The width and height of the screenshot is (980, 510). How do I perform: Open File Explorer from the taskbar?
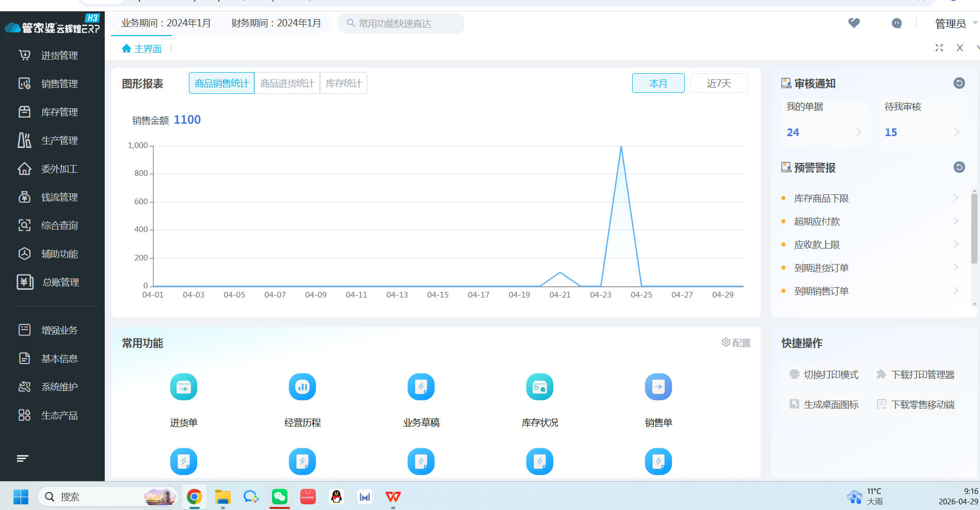(x=223, y=497)
